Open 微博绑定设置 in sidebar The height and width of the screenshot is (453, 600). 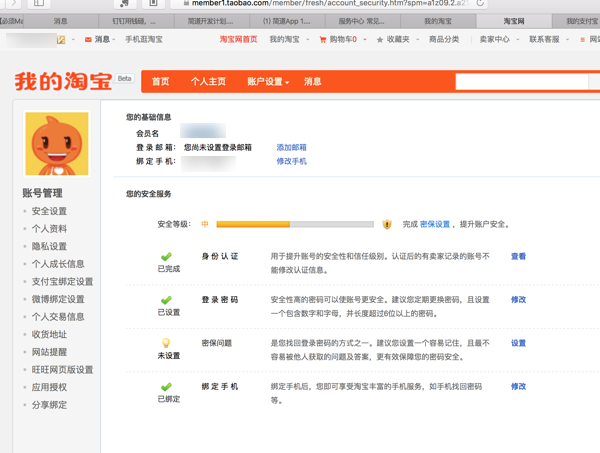58,299
